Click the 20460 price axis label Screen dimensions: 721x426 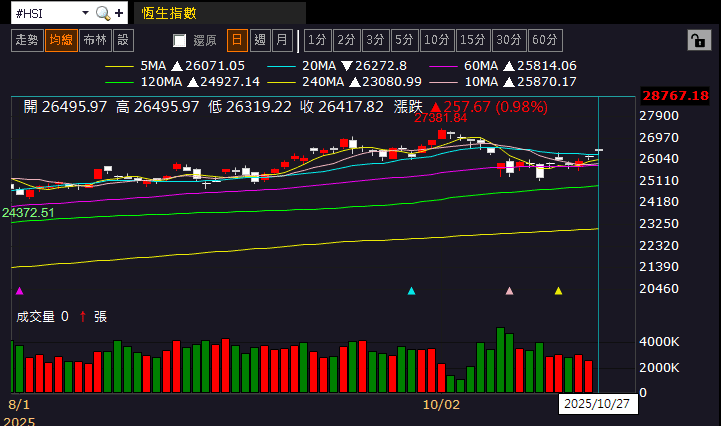pos(659,289)
